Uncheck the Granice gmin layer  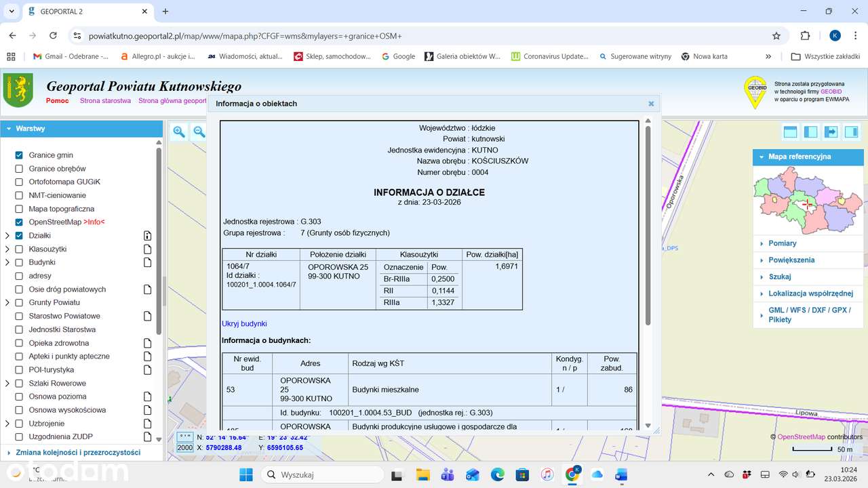[19, 155]
